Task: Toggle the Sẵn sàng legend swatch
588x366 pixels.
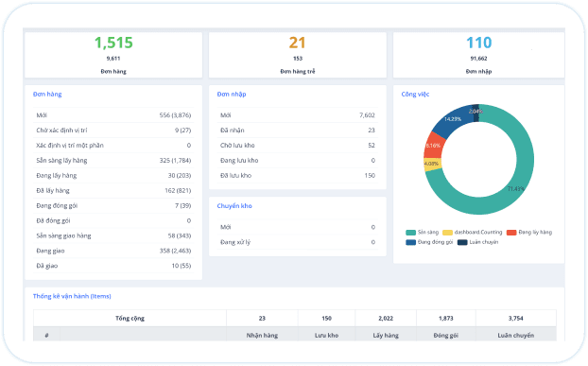Action: tap(410, 233)
